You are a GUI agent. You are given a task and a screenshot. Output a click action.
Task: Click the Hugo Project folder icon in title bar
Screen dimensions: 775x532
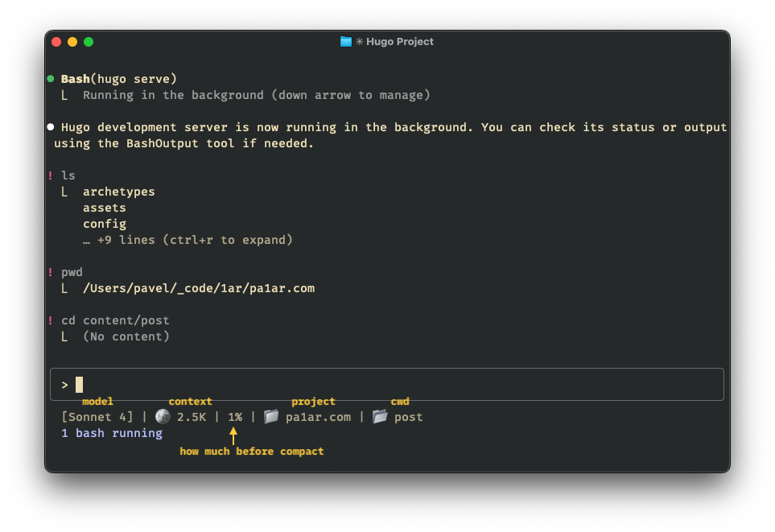tap(346, 41)
